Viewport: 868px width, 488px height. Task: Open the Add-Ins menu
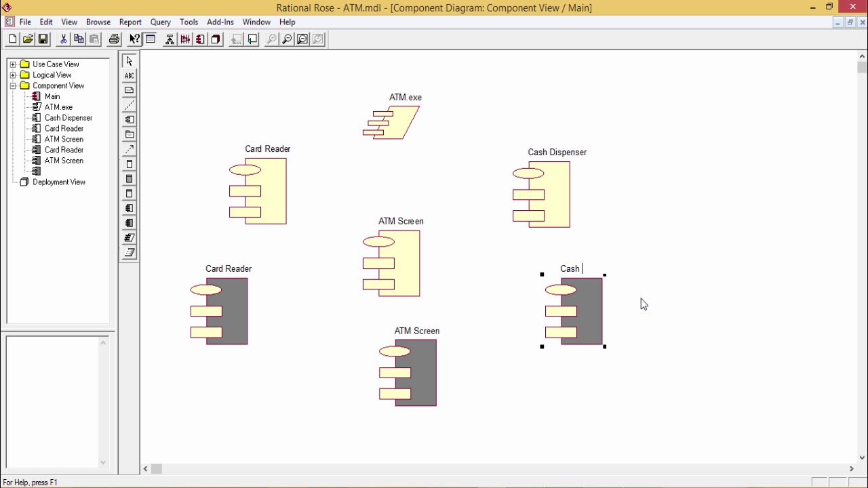point(220,22)
